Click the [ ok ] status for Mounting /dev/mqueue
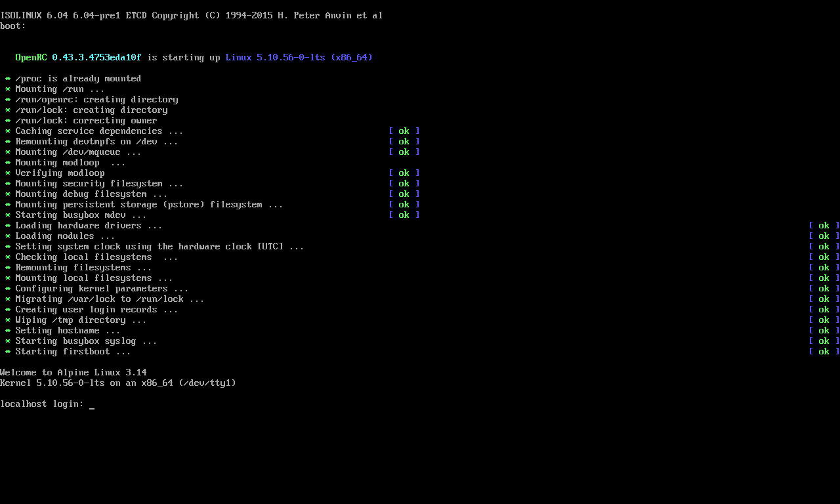This screenshot has width=840, height=504. 404,152
